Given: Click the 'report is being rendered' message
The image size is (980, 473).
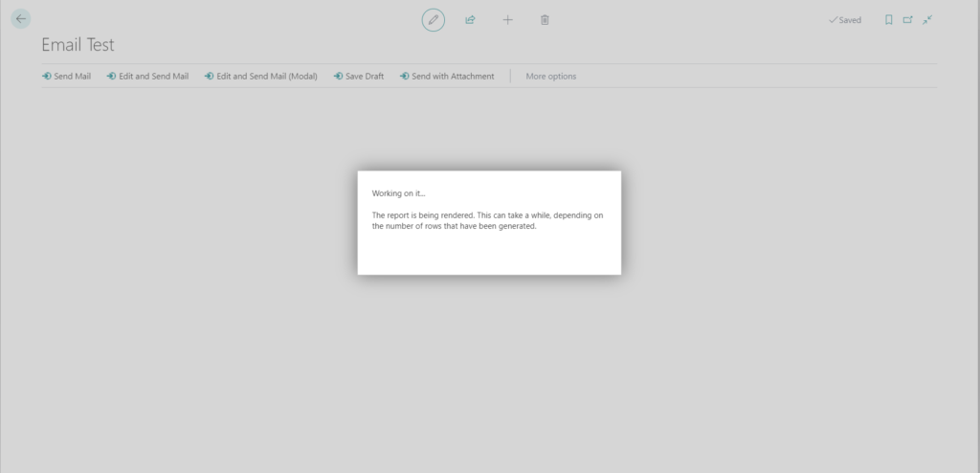Looking at the screenshot, I should click(x=487, y=220).
